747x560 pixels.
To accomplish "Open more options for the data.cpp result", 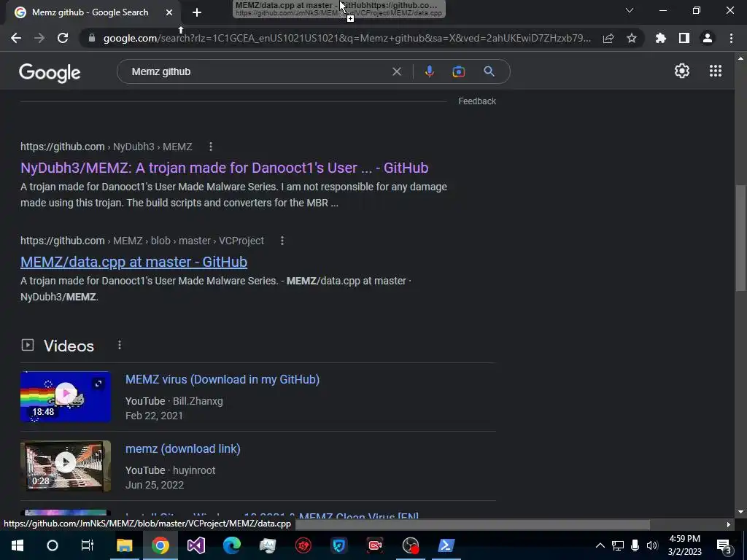I will click(x=282, y=241).
